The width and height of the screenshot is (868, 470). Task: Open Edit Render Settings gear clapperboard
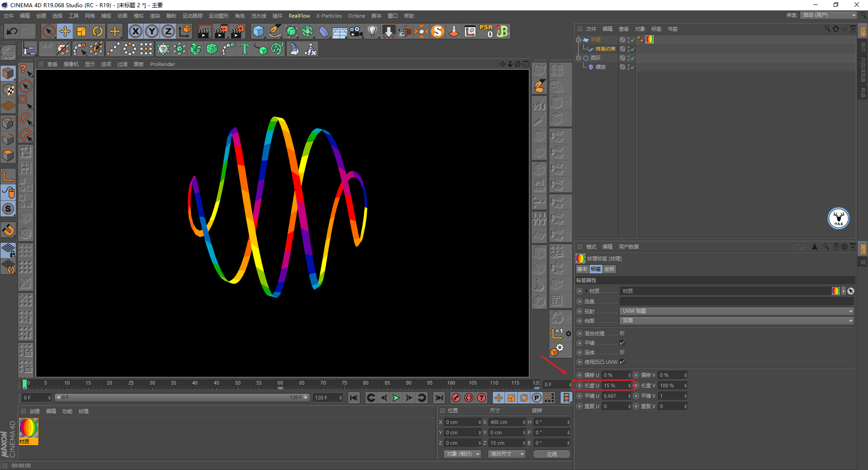coord(238,31)
